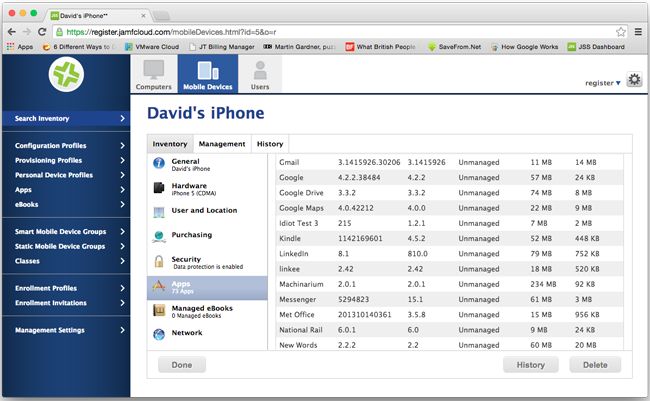Click the Google Drive app name
The image size is (650, 401).
point(301,193)
